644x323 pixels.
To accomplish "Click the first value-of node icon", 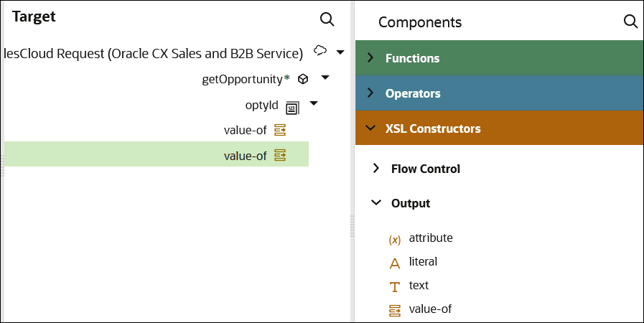I will pos(280,130).
